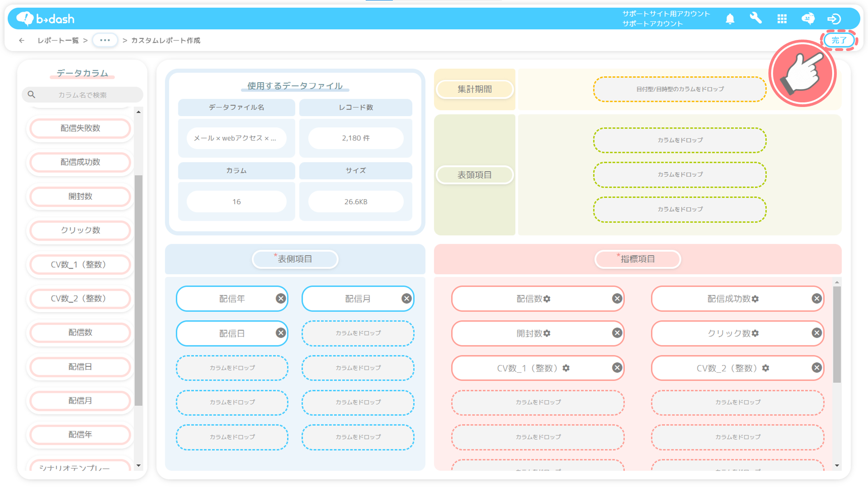Image resolution: width=868 pixels, height=488 pixels.
Task: Click the 完了 button
Action: 839,40
